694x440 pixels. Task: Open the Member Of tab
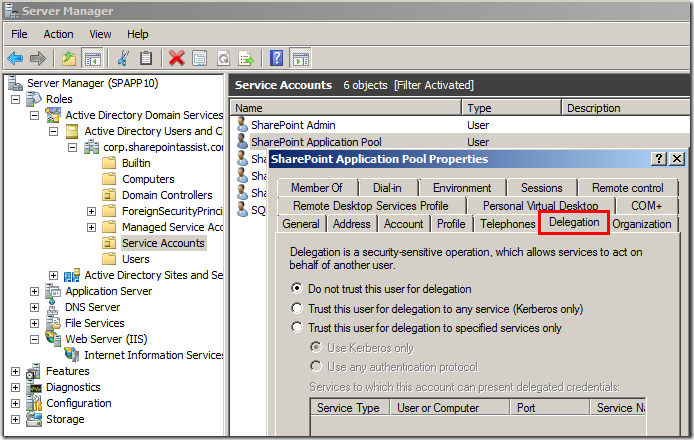(x=316, y=187)
